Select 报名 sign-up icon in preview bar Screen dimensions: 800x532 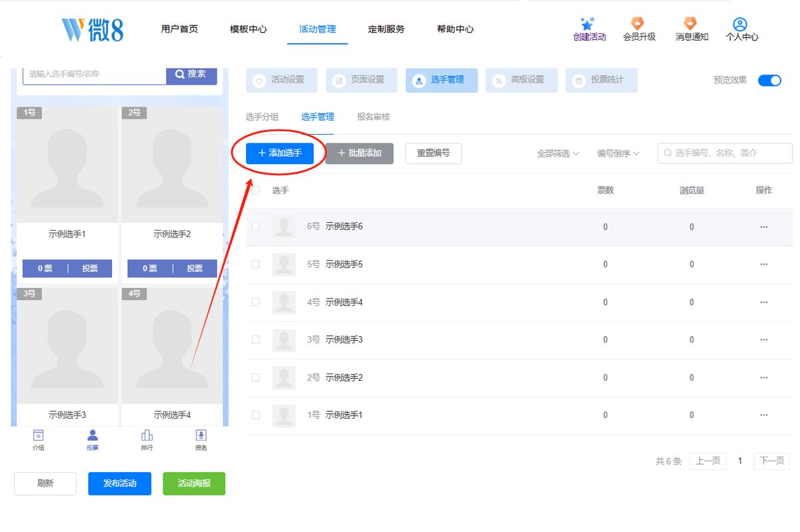[201, 435]
